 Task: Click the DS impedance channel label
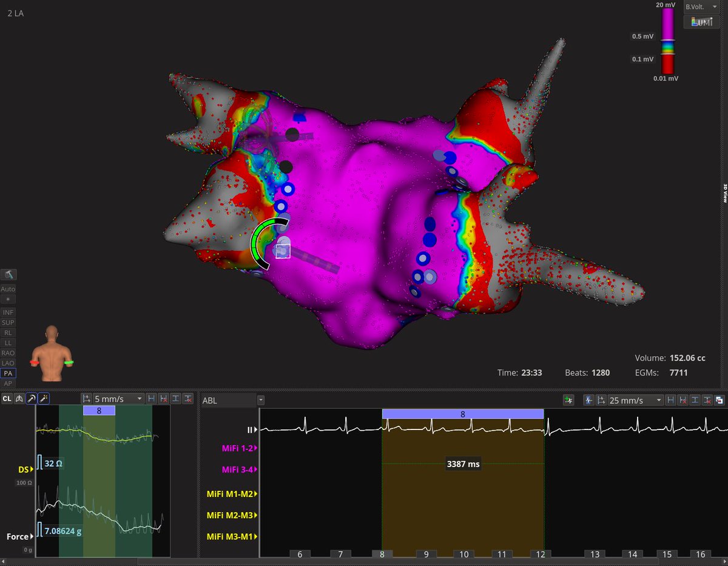(25, 470)
